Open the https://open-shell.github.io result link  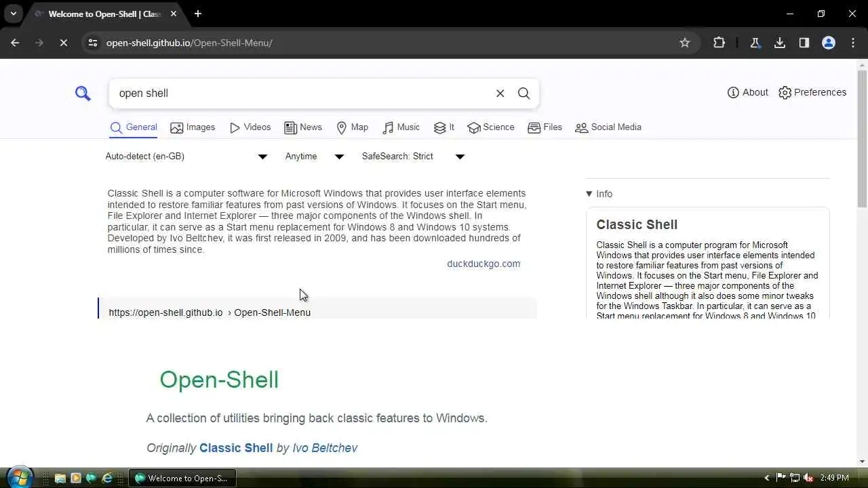[210, 312]
